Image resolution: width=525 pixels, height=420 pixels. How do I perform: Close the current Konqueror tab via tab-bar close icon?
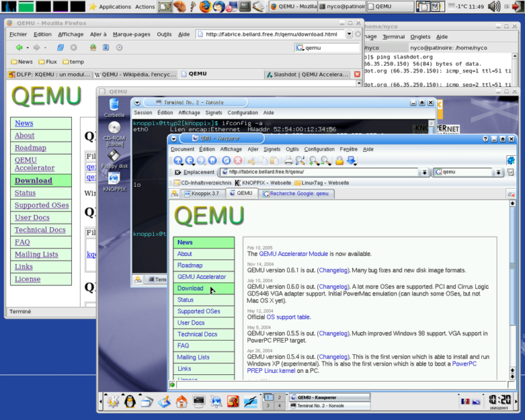511,194
